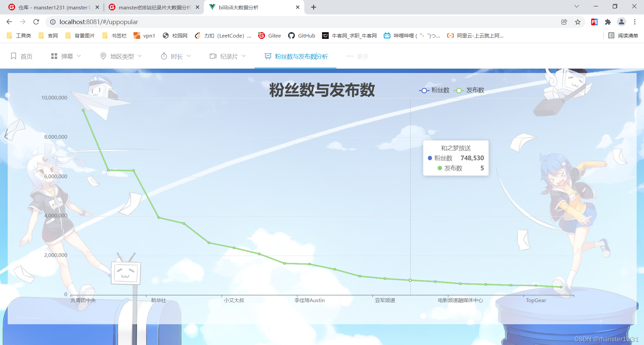Open 官网 bookmark folder

(x=48, y=36)
